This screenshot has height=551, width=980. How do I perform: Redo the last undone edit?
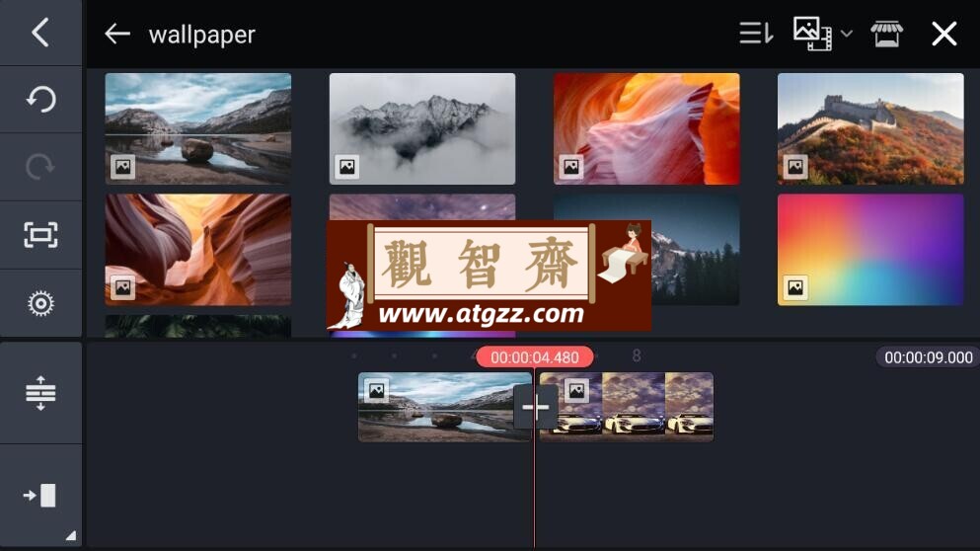point(40,167)
